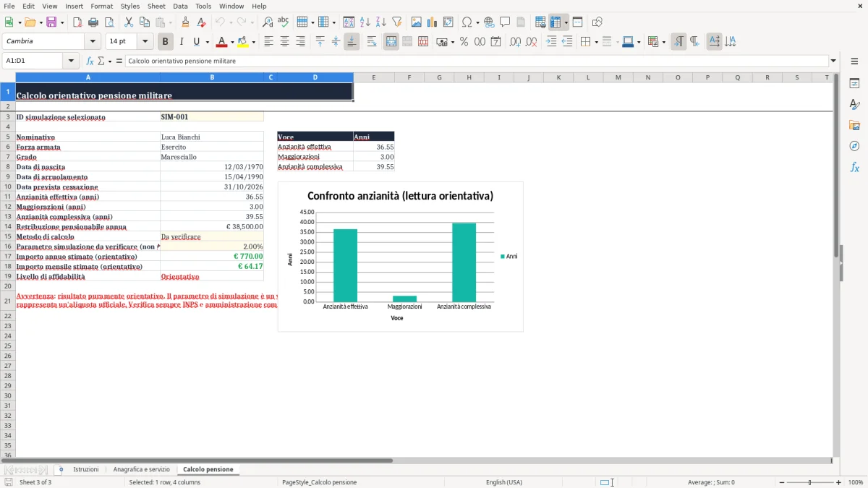868x488 pixels.
Task: Sort ascending A to Z
Action: (365, 22)
